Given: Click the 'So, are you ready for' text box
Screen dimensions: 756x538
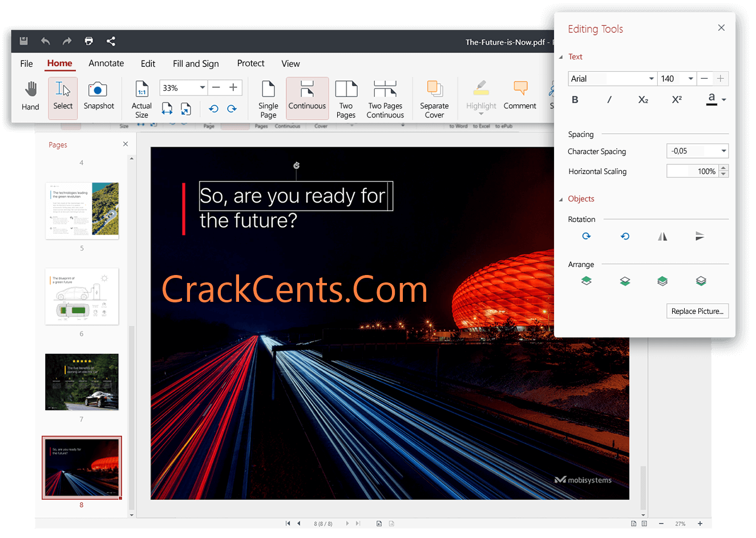Looking at the screenshot, I should [x=296, y=196].
